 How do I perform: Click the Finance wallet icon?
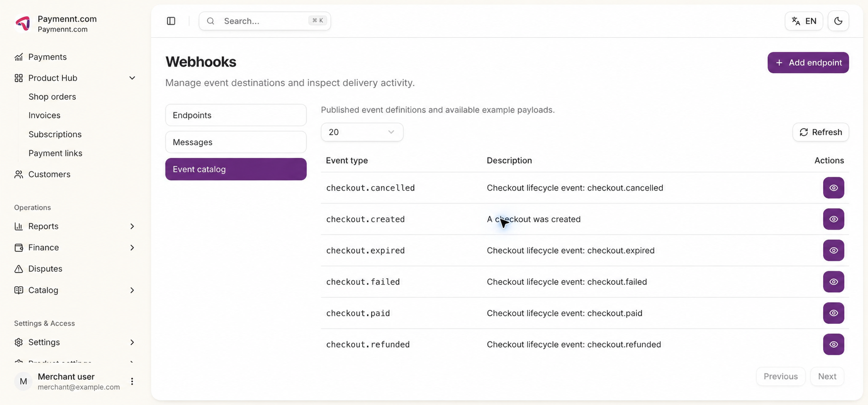click(x=18, y=248)
